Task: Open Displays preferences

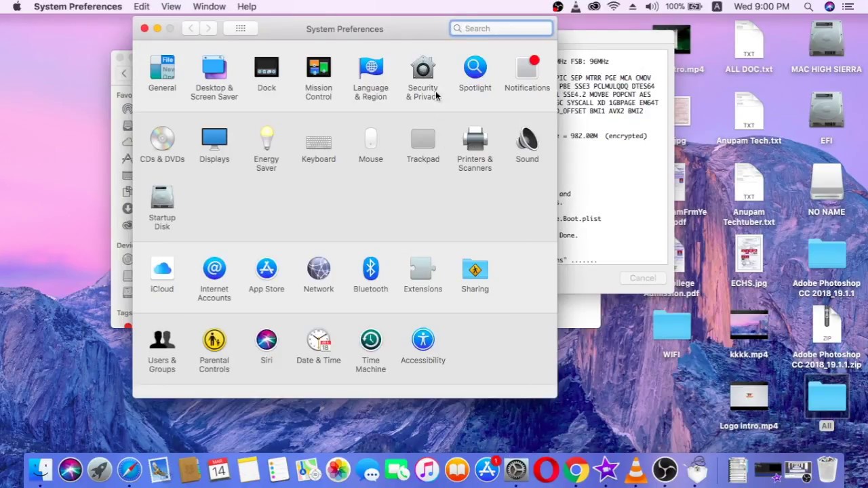Action: click(x=214, y=144)
